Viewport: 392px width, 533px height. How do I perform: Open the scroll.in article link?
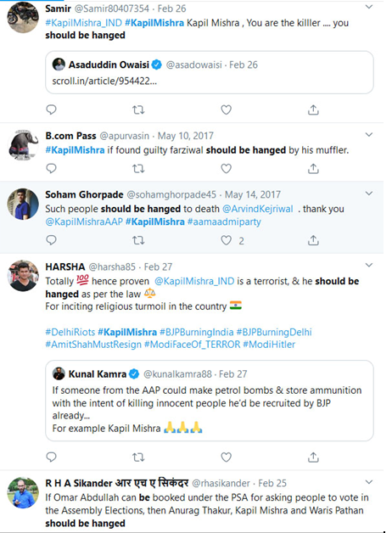tap(104, 81)
